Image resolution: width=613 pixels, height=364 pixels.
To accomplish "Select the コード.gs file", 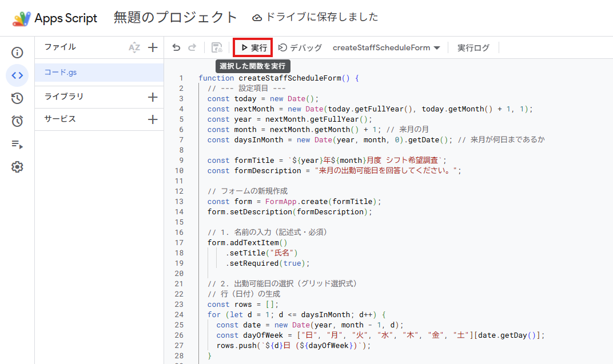I will 61,72.
